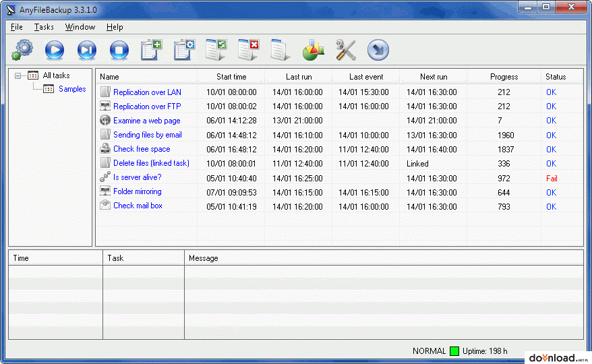Click the red Fail status text

[x=552, y=178]
